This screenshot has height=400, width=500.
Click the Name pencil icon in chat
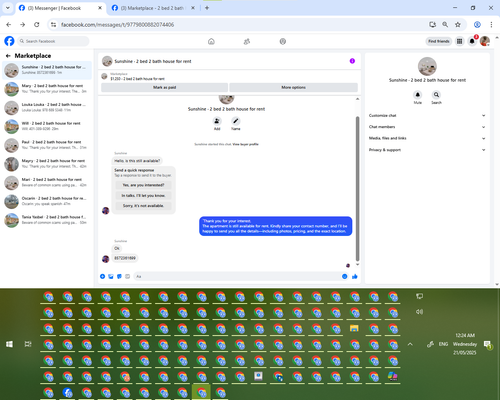(236, 121)
